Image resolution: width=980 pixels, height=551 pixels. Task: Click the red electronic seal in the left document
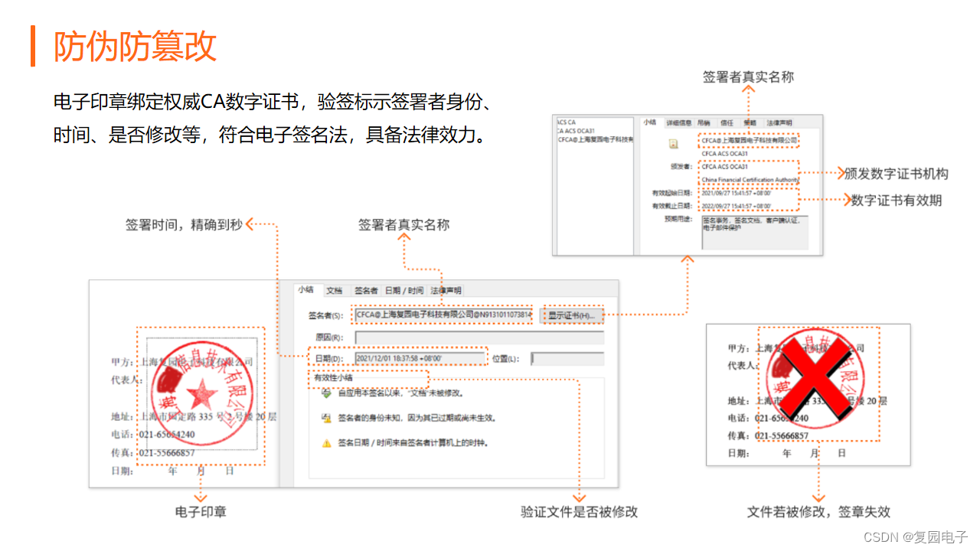[202, 395]
